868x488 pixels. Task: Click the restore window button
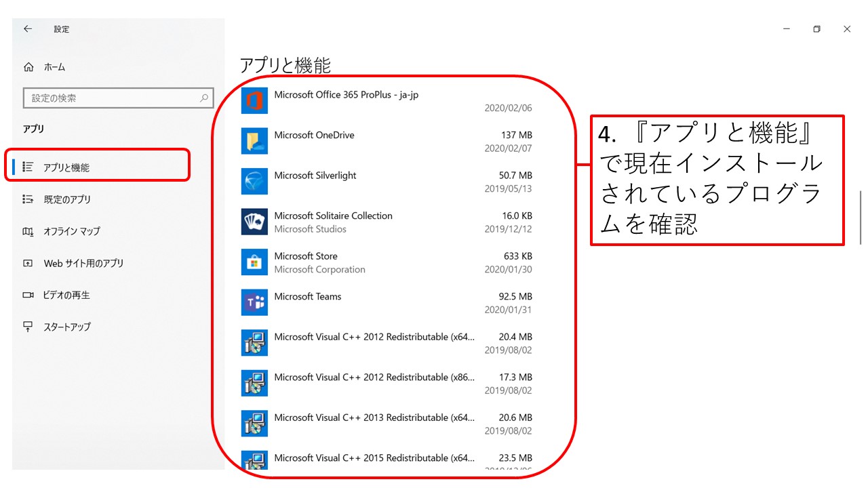816,29
